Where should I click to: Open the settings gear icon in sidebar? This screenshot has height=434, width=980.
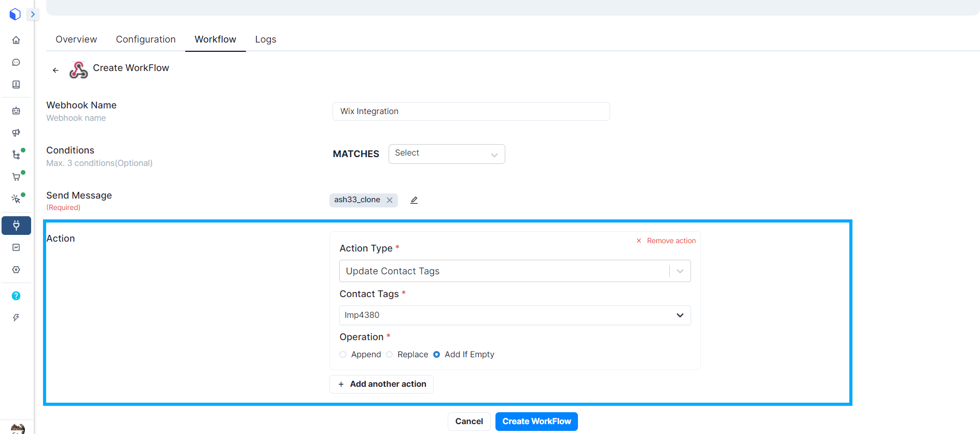(x=16, y=270)
